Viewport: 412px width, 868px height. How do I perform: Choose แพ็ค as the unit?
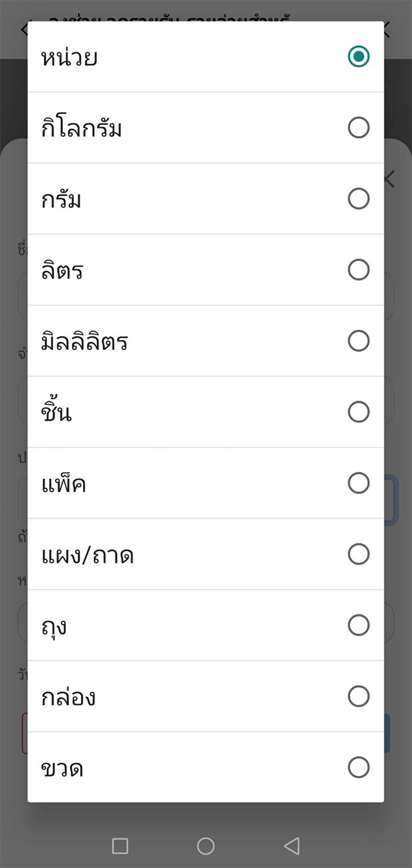tap(358, 483)
